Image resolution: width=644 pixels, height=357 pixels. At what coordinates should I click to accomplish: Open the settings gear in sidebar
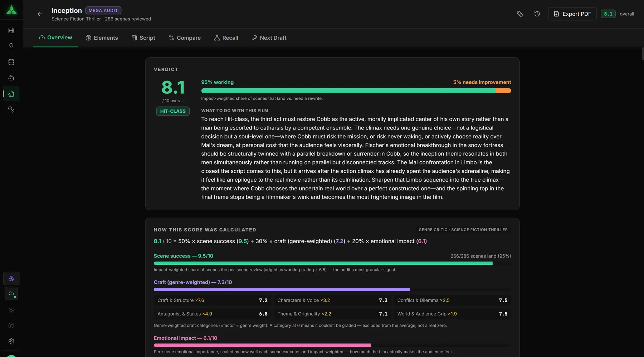click(x=11, y=341)
